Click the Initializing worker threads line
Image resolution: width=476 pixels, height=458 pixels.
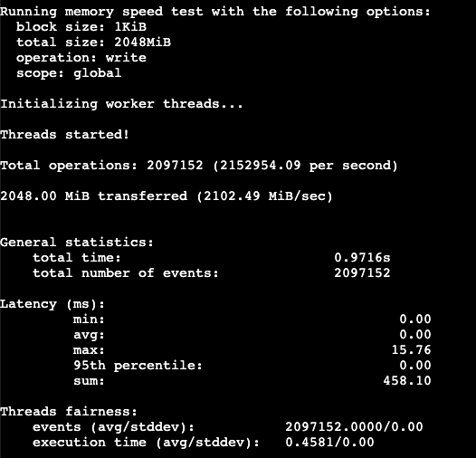coord(121,104)
